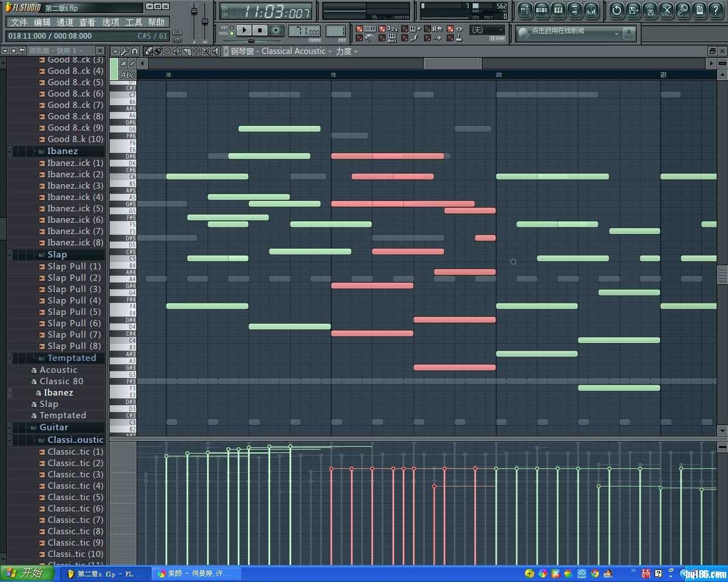The width and height of the screenshot is (728, 582).
Task: Click the tempo display value
Action: point(304,31)
